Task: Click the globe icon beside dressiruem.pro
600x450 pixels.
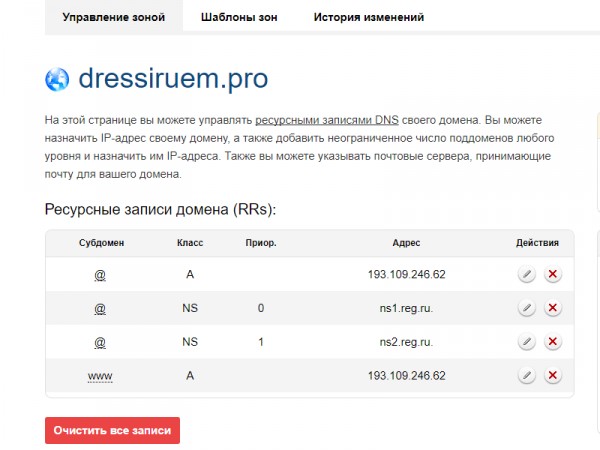Action: pos(57,79)
